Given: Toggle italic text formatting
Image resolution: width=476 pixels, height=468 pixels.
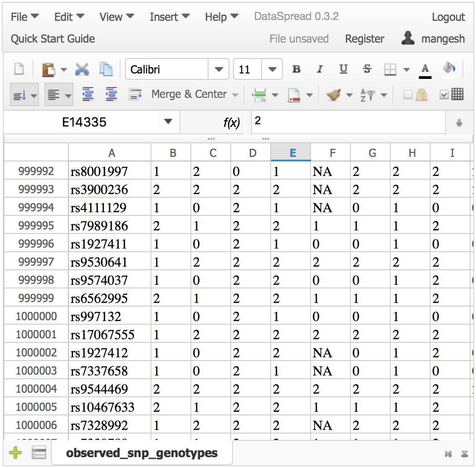Looking at the screenshot, I should coord(320,69).
